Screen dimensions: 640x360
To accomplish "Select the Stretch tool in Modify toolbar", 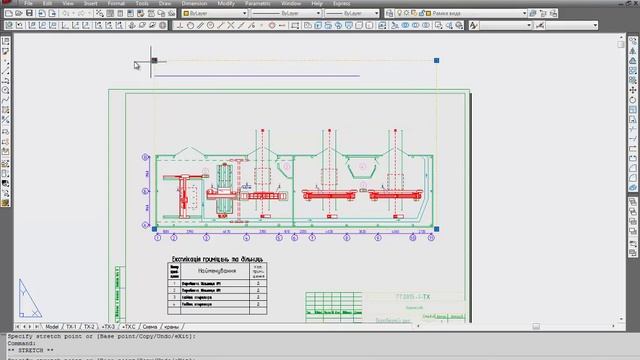I will (633, 120).
